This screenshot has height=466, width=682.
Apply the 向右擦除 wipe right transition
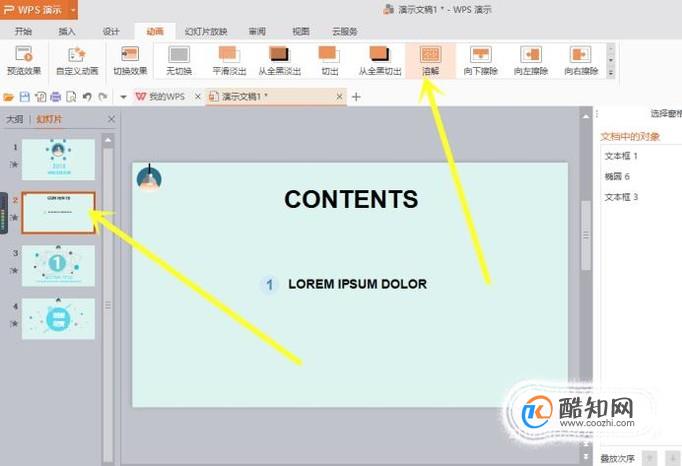581,61
